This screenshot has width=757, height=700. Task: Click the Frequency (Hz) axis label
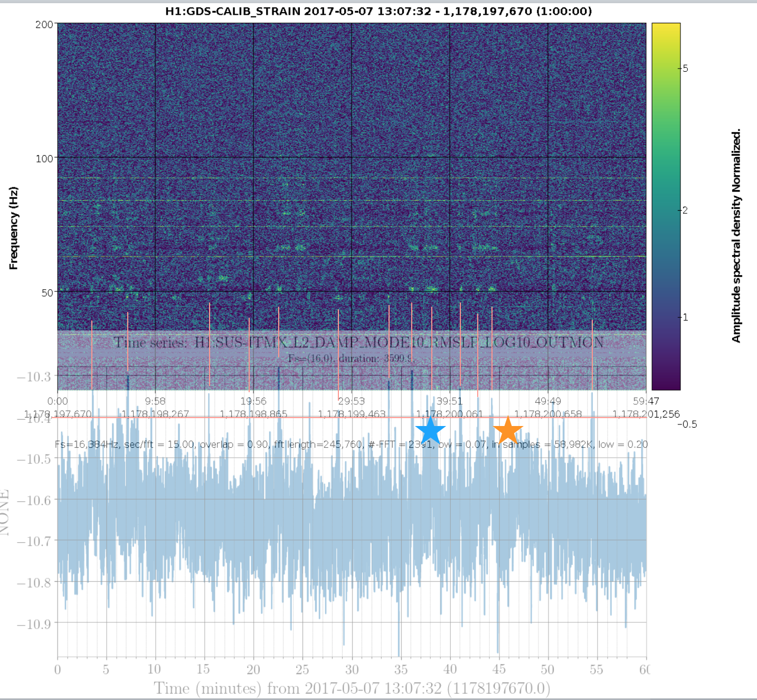coord(14,228)
